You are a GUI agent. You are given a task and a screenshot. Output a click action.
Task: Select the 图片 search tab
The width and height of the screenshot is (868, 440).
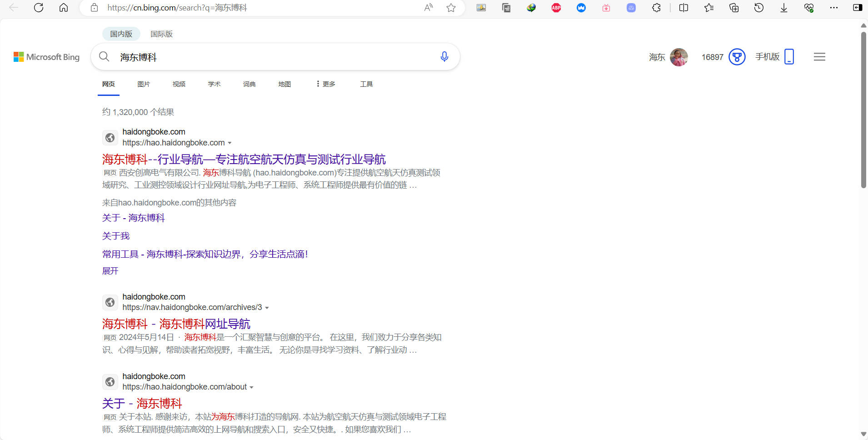pyautogui.click(x=144, y=84)
